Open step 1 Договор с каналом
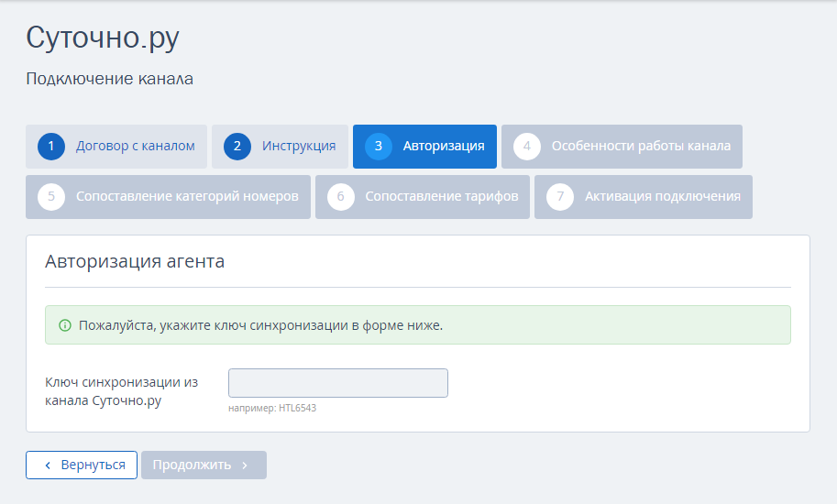 [x=116, y=147]
